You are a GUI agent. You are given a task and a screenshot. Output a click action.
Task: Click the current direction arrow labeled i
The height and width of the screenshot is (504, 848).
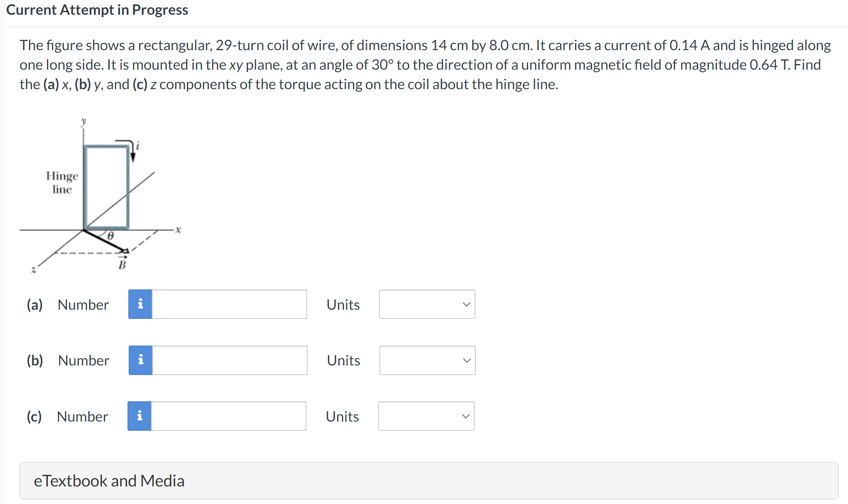[x=132, y=151]
